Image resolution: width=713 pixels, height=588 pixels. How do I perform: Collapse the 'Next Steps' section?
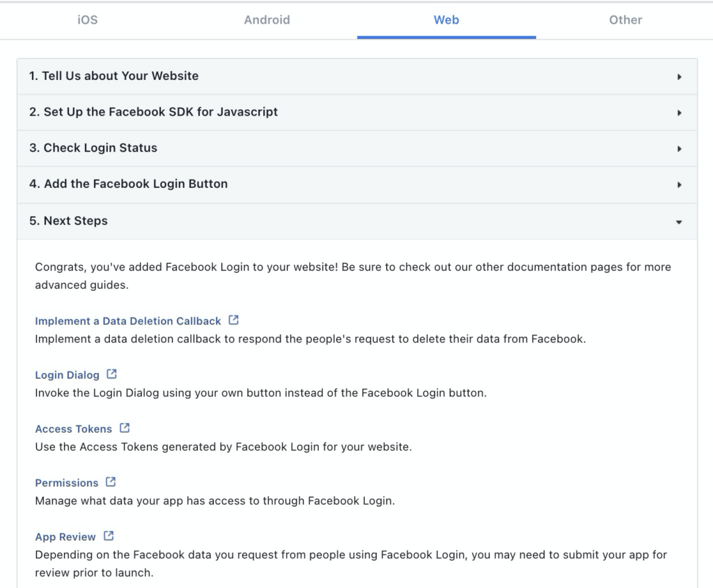[356, 221]
